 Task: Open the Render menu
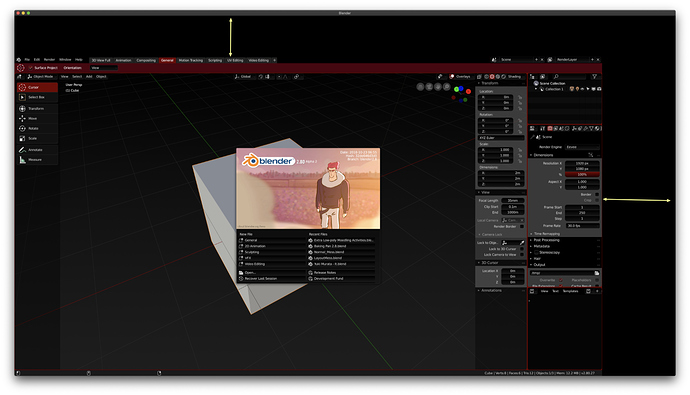(49, 60)
